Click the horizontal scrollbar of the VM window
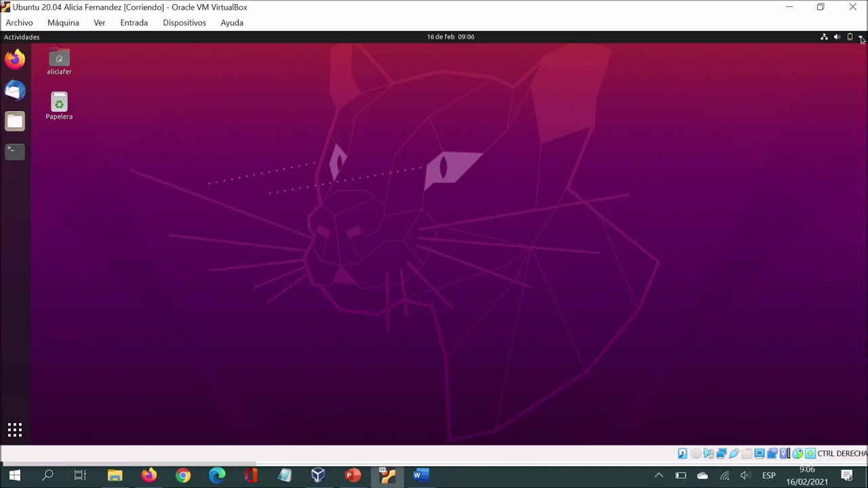 (x=129, y=464)
